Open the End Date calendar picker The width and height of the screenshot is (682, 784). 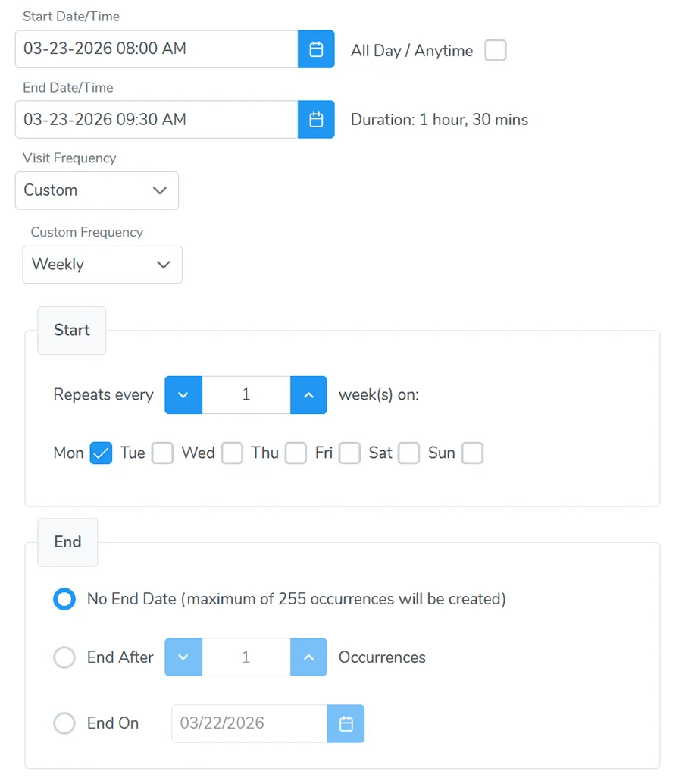(316, 119)
